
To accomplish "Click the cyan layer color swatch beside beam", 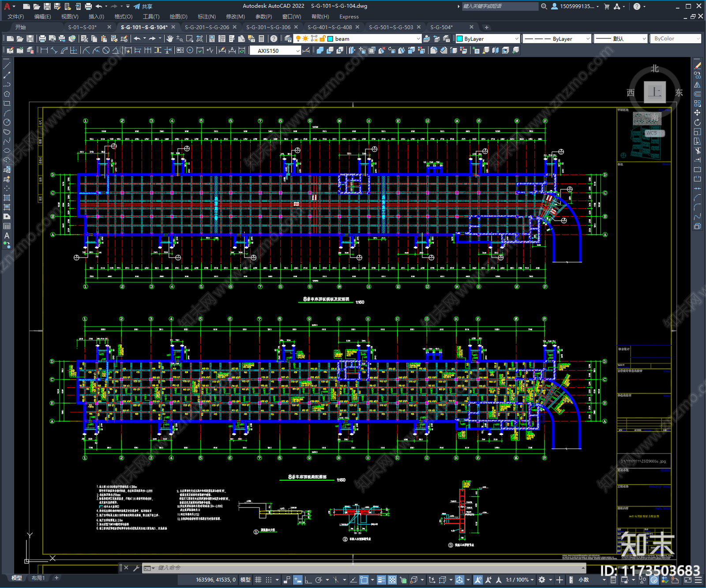I will (330, 39).
